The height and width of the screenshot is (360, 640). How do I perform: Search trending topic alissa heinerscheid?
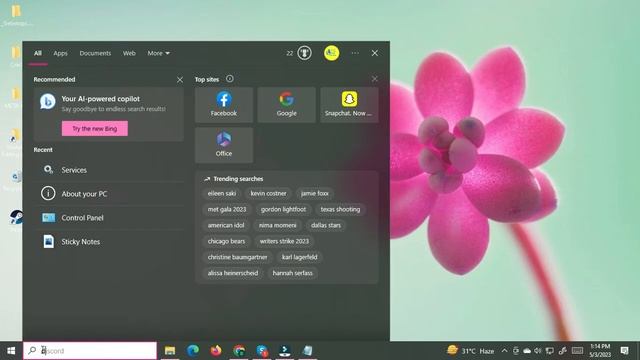[x=233, y=273]
